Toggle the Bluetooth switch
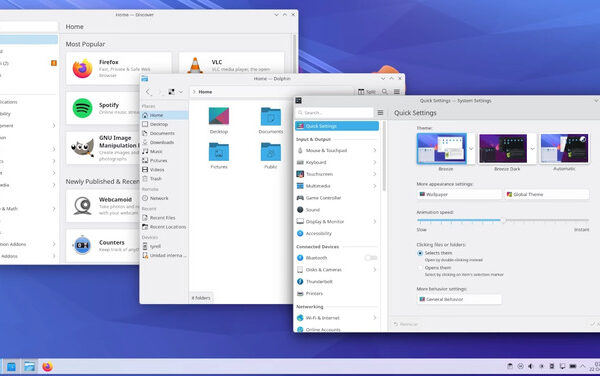The width and height of the screenshot is (600, 376). [371, 258]
